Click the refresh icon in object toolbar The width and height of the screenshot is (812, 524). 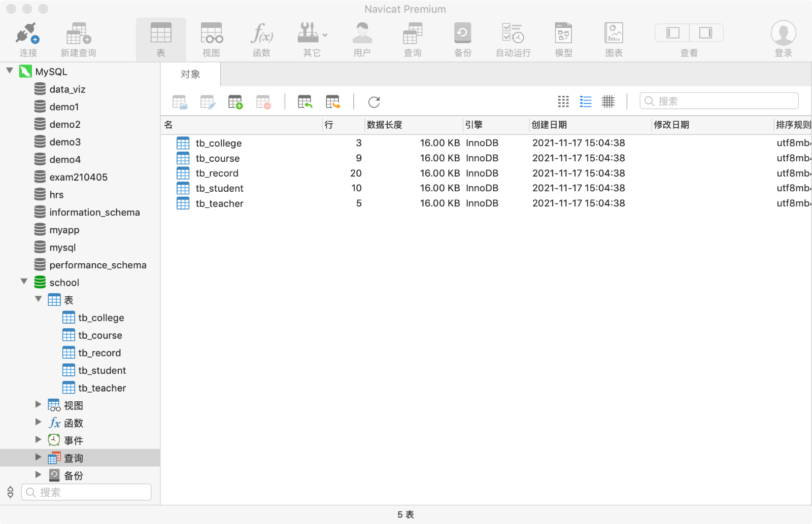[374, 102]
